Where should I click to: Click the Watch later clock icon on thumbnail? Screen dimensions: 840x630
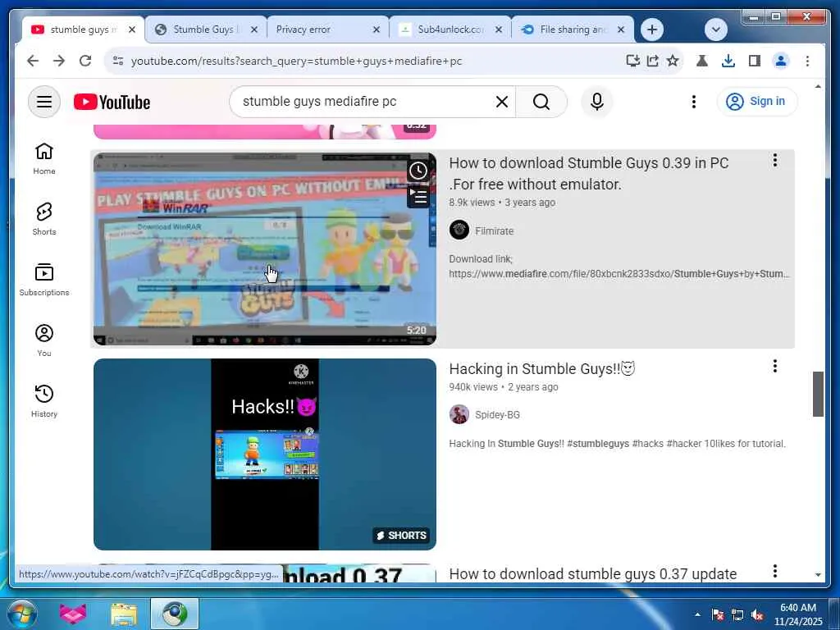tap(418, 171)
